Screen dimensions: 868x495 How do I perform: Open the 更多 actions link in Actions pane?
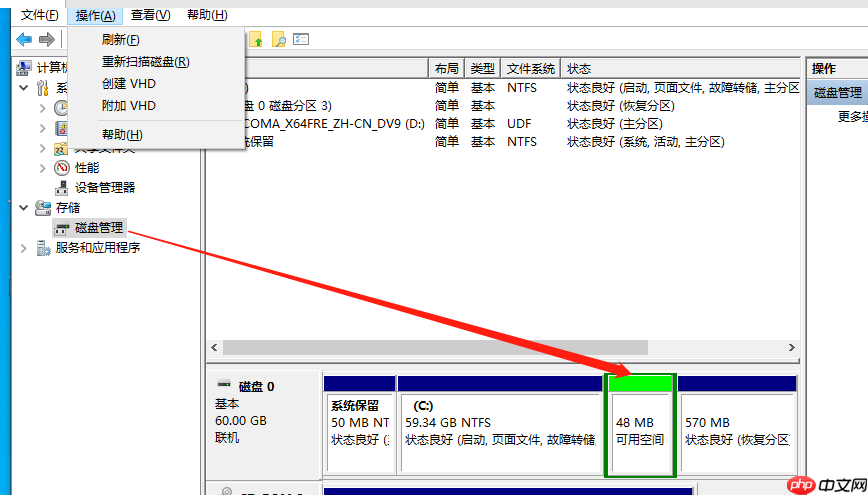(x=852, y=116)
